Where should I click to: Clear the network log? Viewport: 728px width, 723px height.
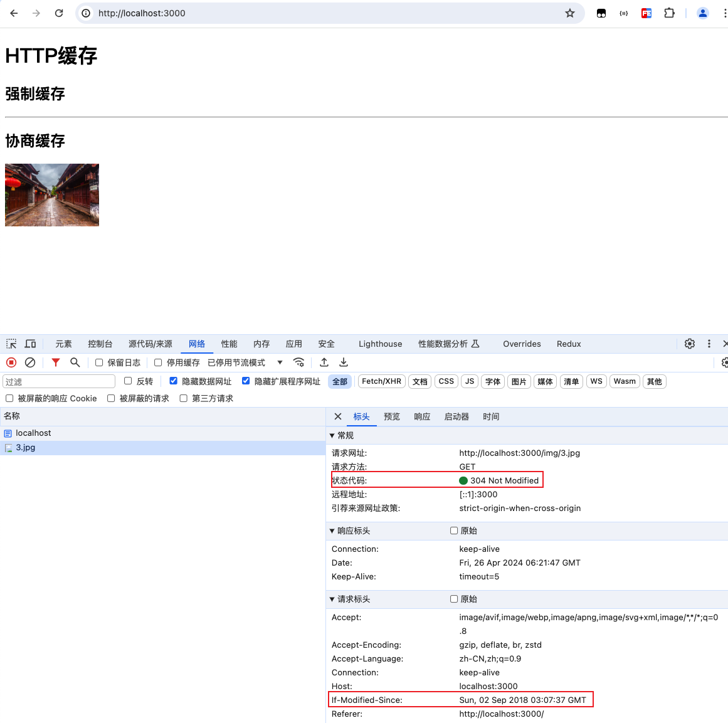click(30, 362)
